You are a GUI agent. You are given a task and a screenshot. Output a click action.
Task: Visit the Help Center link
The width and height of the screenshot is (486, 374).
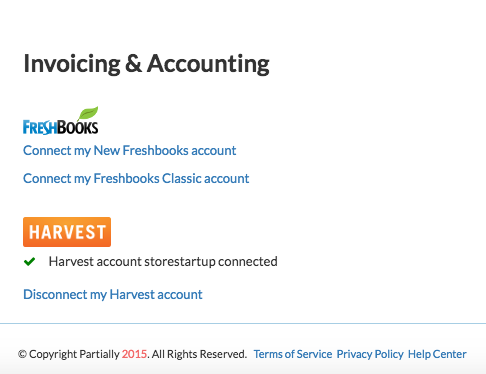437,354
